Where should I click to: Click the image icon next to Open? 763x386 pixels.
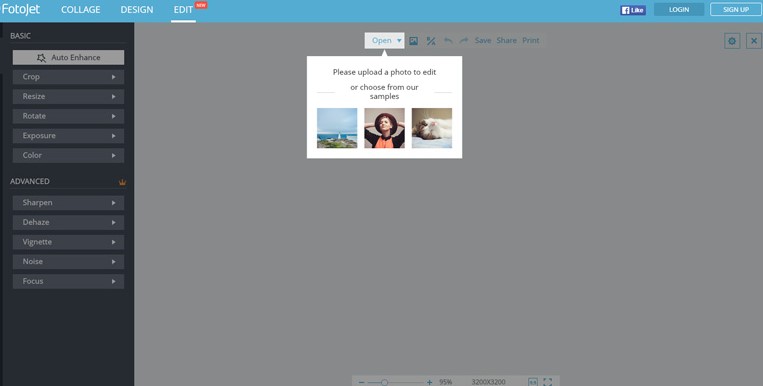pos(414,41)
